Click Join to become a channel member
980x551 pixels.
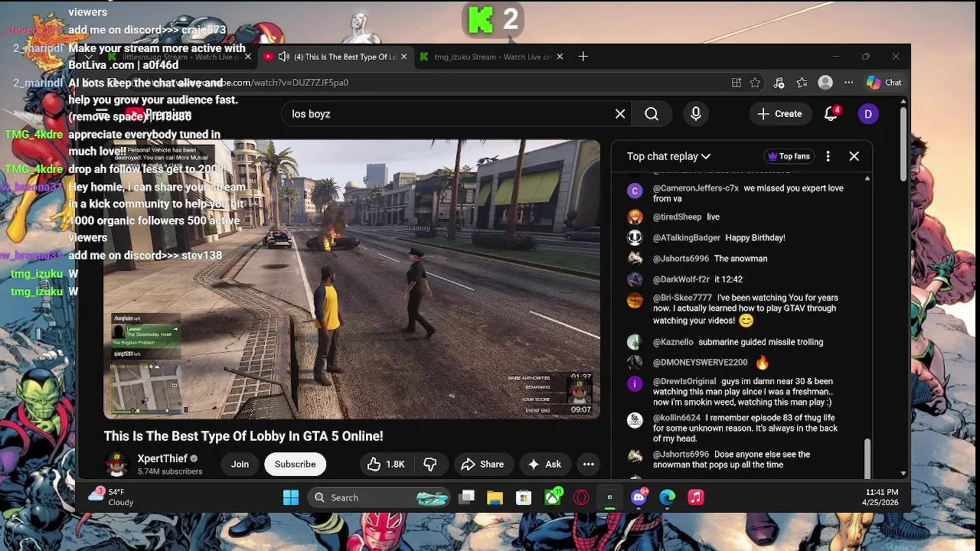tap(240, 465)
